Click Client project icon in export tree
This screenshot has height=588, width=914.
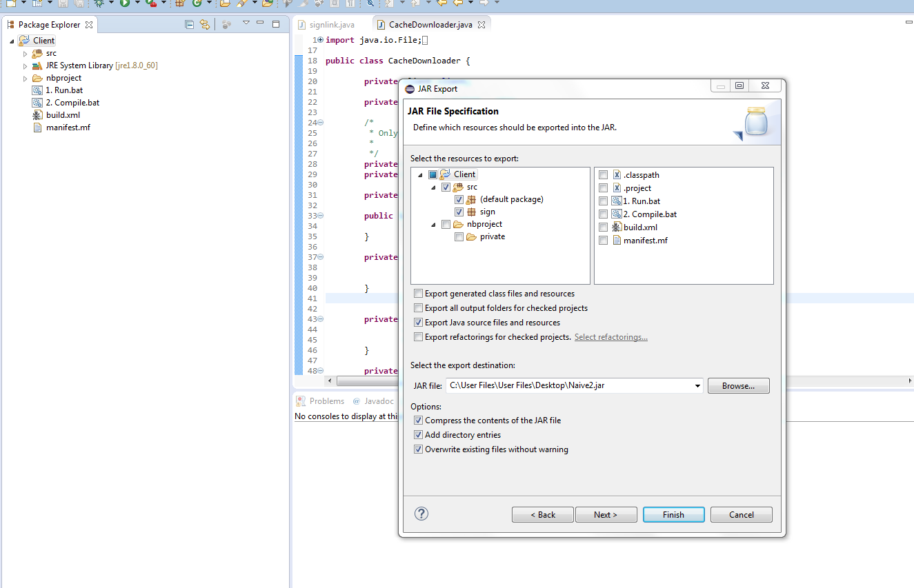446,174
